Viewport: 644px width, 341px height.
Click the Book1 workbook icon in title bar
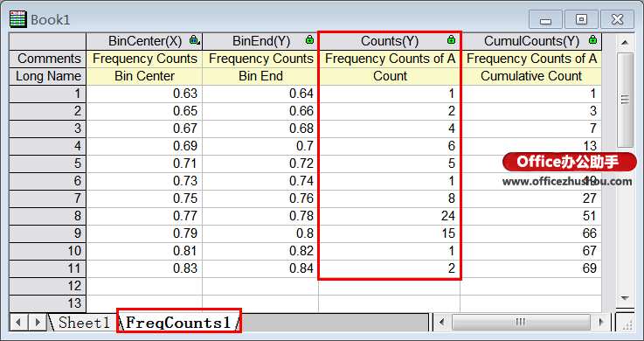18,20
